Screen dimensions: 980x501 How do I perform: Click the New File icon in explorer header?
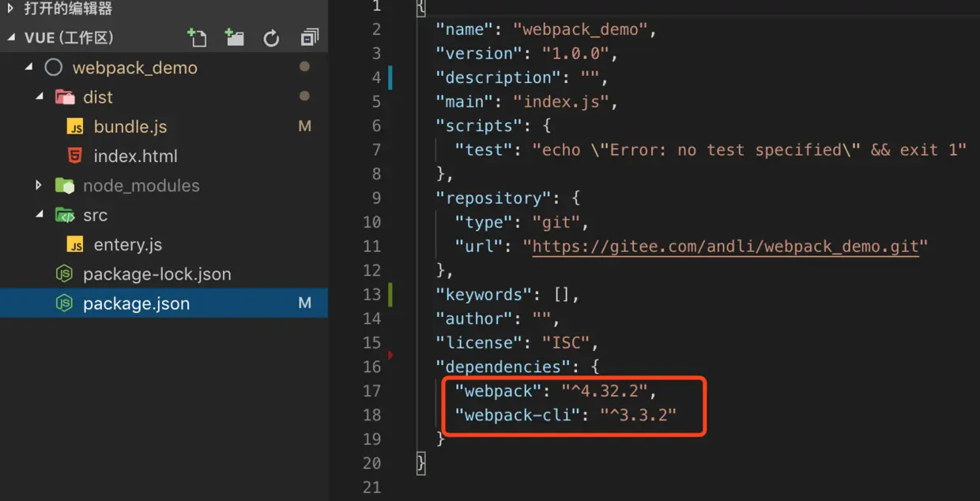coord(196,37)
